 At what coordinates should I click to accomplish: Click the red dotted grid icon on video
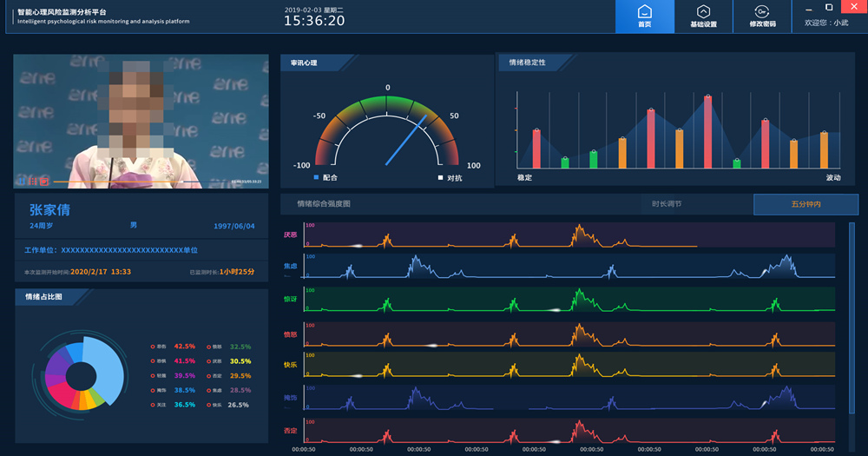(x=33, y=182)
